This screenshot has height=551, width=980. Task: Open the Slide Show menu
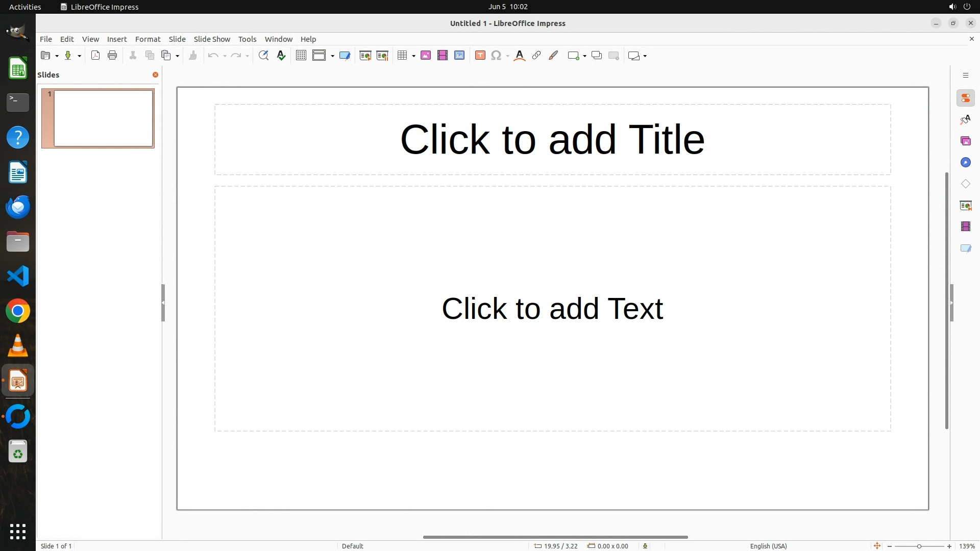(212, 39)
